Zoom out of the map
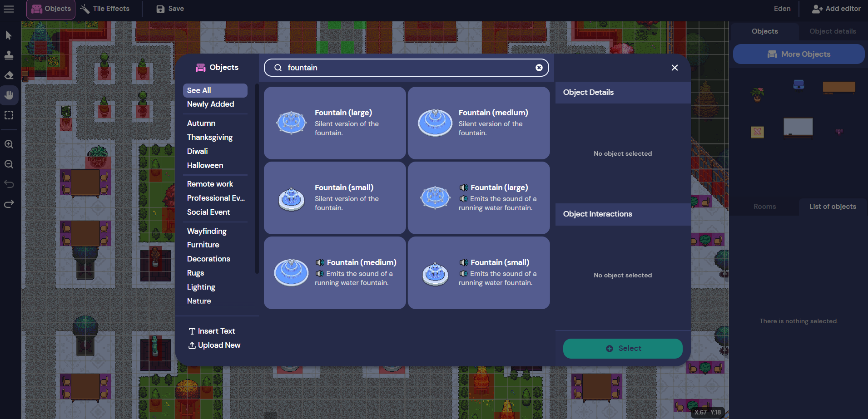 pyautogui.click(x=9, y=164)
